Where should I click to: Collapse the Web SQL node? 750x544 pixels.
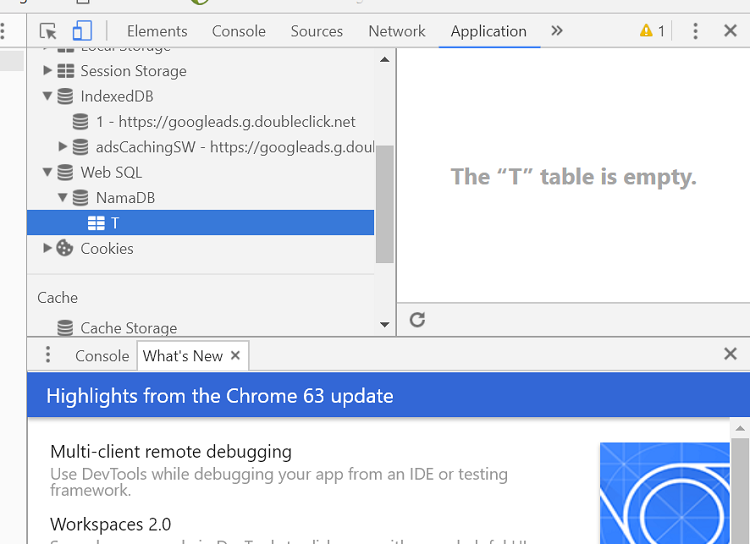pos(47,172)
